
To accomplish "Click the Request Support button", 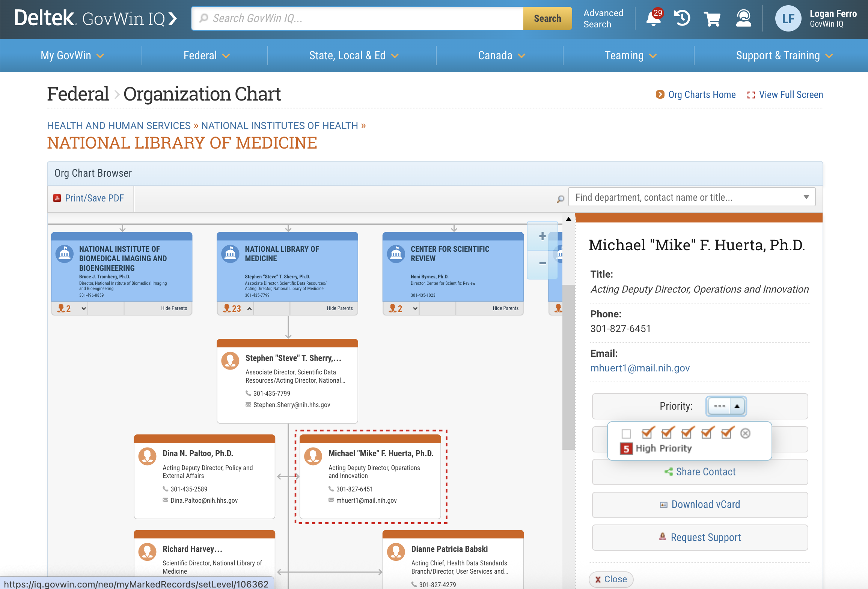I will [700, 538].
